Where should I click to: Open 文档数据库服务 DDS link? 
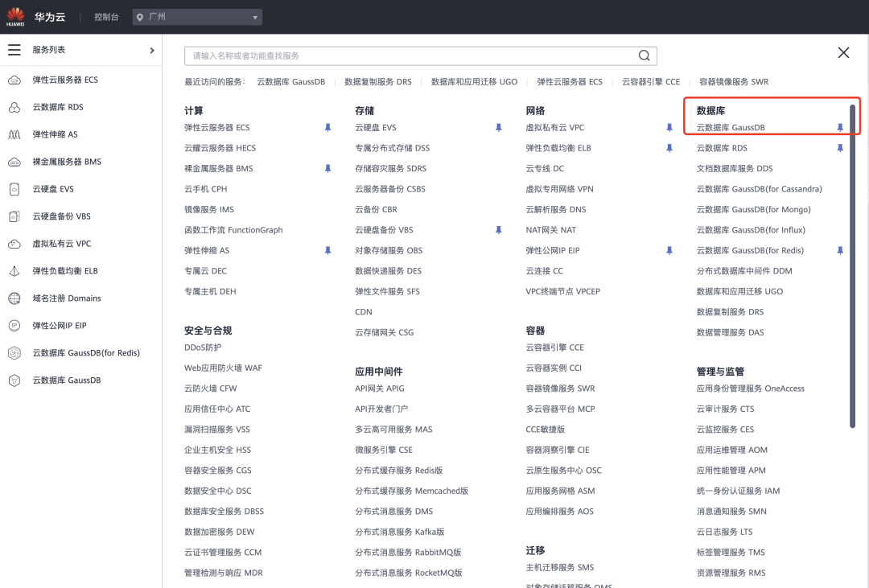(735, 168)
